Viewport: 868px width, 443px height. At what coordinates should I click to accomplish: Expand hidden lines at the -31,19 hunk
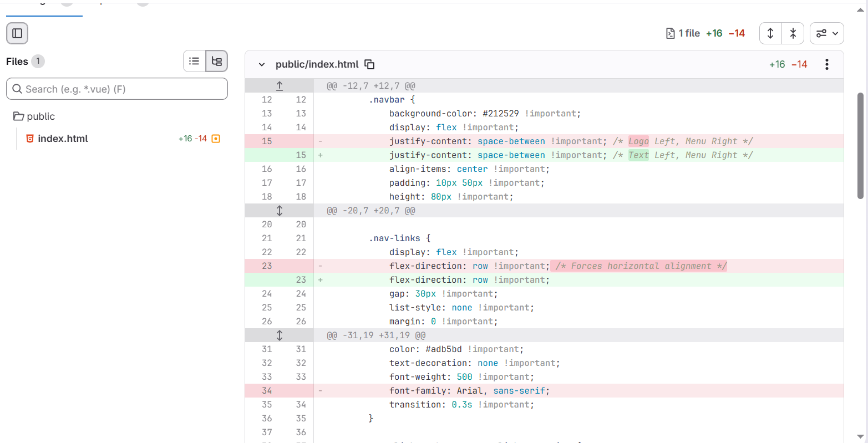coord(280,335)
